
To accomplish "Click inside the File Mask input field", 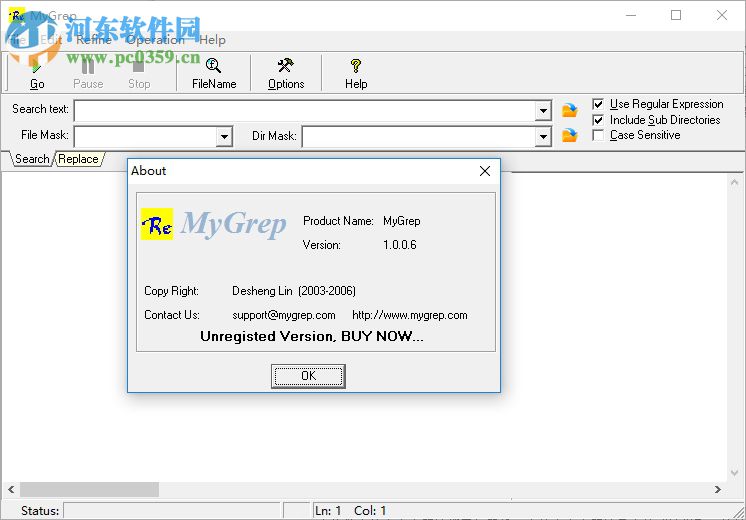I will click(146, 137).
